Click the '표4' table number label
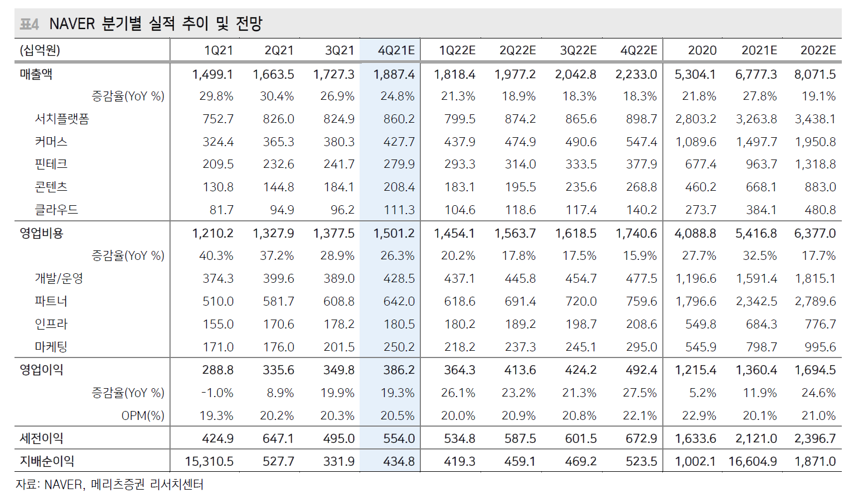The width and height of the screenshot is (868, 493). (30, 24)
